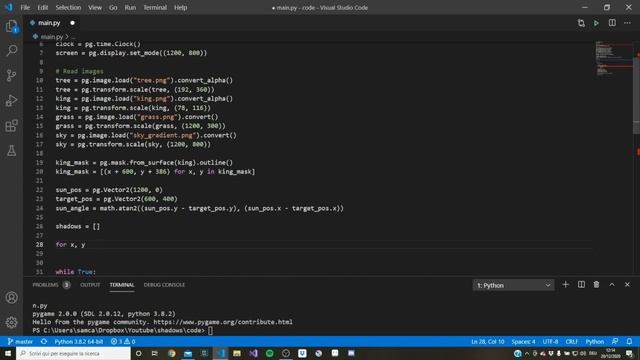Click the line 26 'shadows = []' code

click(x=78, y=226)
